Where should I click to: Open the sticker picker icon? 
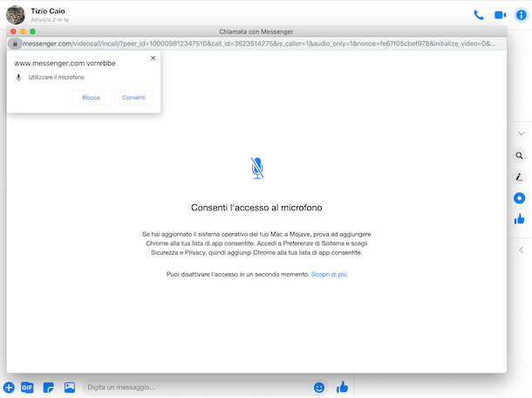point(49,388)
